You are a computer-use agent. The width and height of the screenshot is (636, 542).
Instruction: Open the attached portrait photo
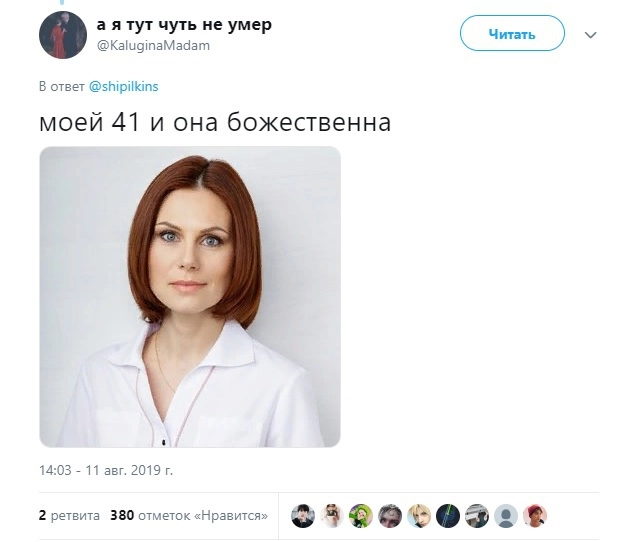[190, 297]
